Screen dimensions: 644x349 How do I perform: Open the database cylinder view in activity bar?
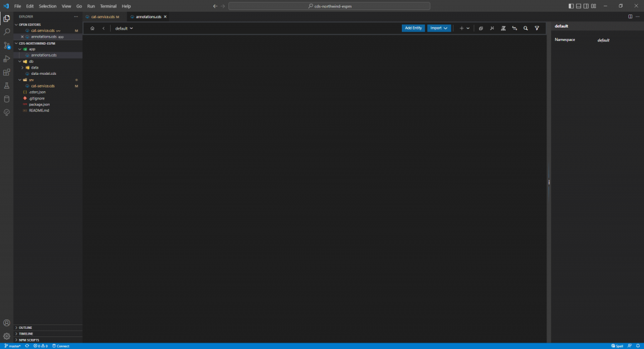pyautogui.click(x=6, y=99)
